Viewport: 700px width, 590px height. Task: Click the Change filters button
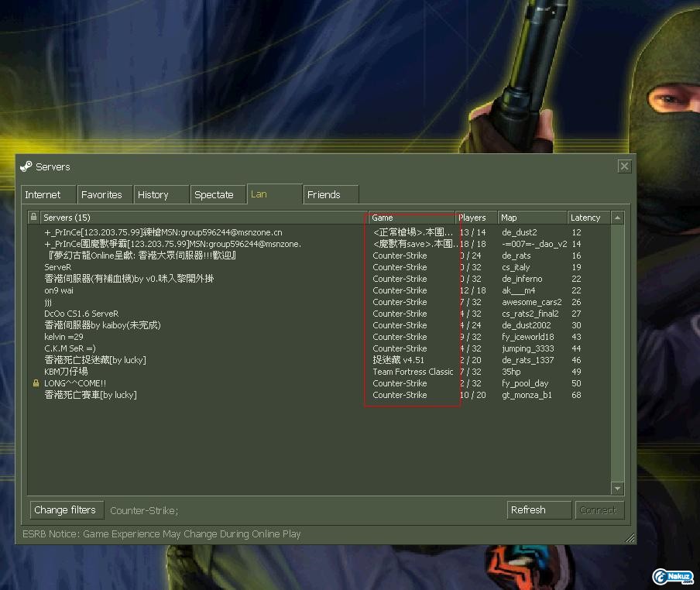pyautogui.click(x=67, y=509)
